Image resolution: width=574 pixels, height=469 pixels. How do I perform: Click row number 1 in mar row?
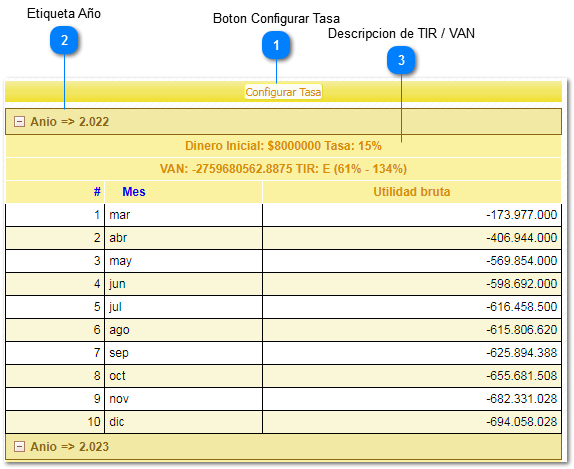pyautogui.click(x=97, y=215)
